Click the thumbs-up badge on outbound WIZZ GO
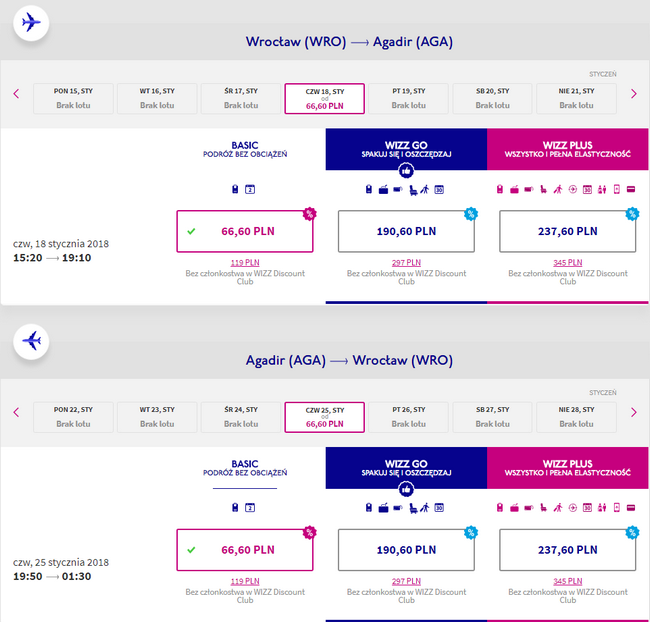The image size is (650, 622). pos(406,170)
